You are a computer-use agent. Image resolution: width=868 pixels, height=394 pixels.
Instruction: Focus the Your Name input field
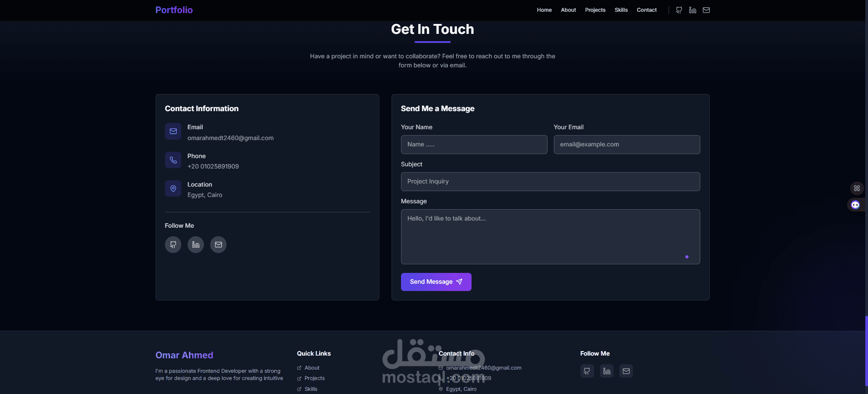[x=474, y=145]
